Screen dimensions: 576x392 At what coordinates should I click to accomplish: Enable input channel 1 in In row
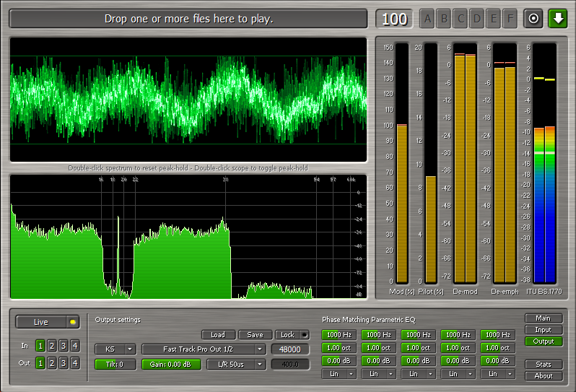(x=40, y=346)
